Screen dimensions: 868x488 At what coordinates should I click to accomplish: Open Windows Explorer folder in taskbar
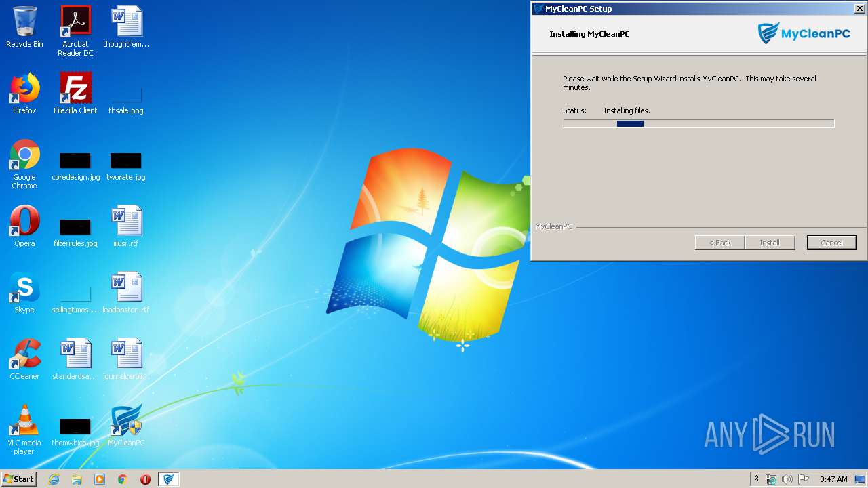(77, 479)
